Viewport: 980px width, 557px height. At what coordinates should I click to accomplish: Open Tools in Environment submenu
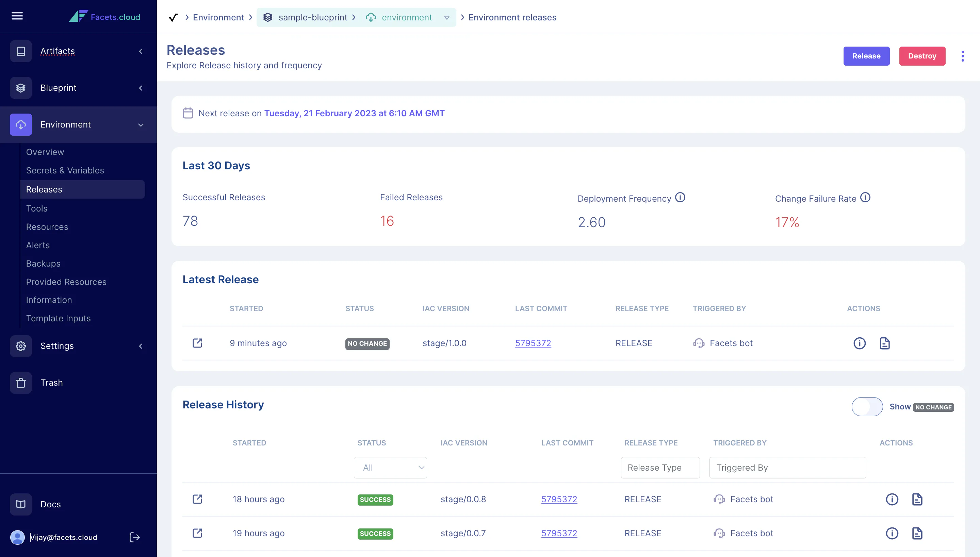pyautogui.click(x=37, y=208)
